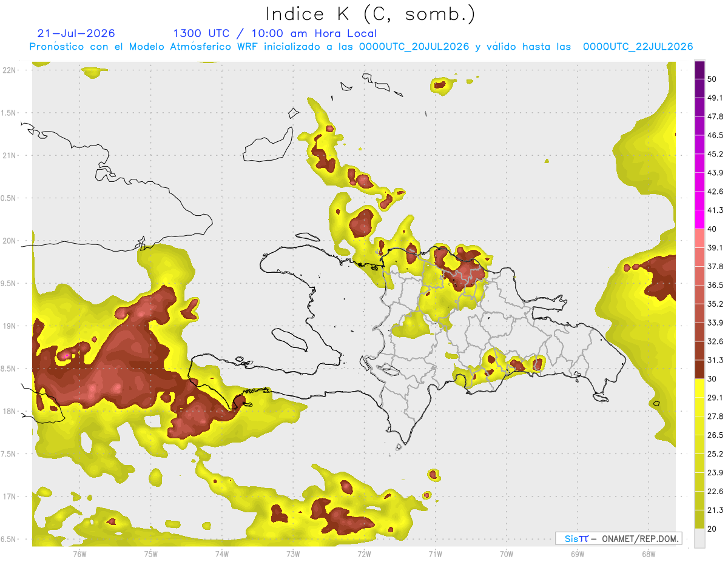Click the 75W longitude label
Image resolution: width=728 pixels, height=562 pixels.
pos(150,554)
